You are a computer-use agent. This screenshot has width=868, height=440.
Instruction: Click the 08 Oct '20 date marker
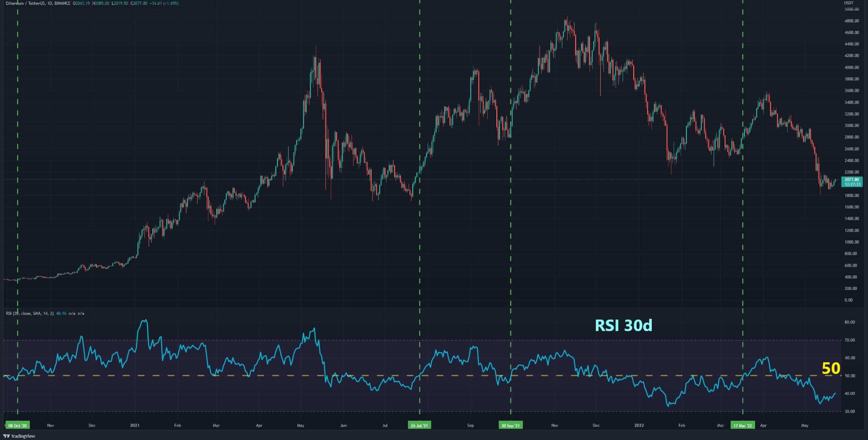[17, 426]
